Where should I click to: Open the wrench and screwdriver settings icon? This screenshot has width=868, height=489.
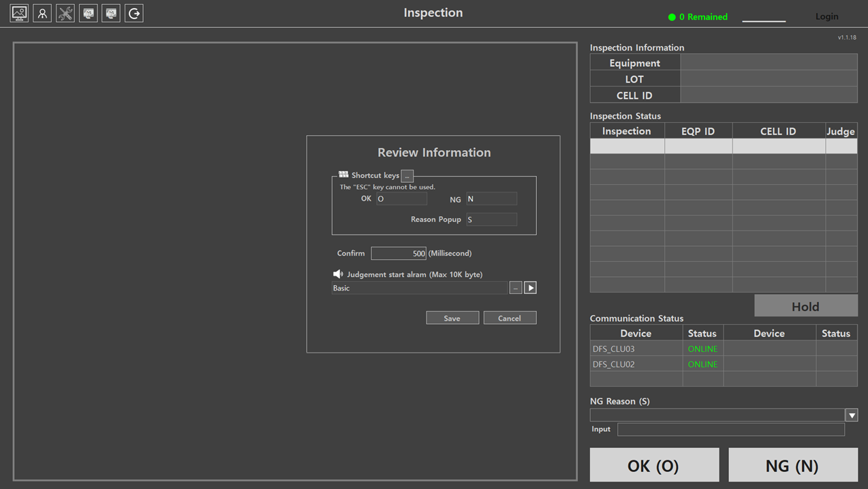(65, 13)
